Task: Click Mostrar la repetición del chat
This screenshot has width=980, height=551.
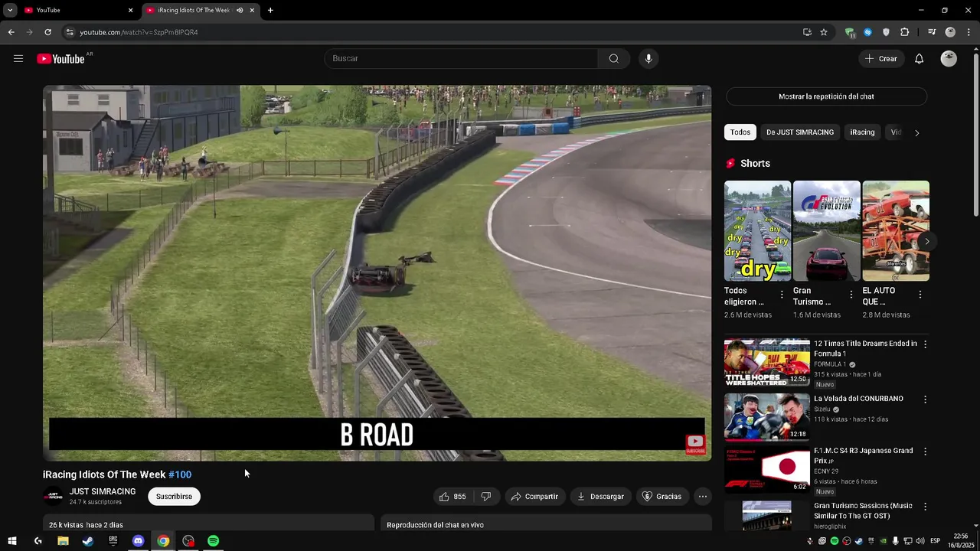Action: (826, 96)
